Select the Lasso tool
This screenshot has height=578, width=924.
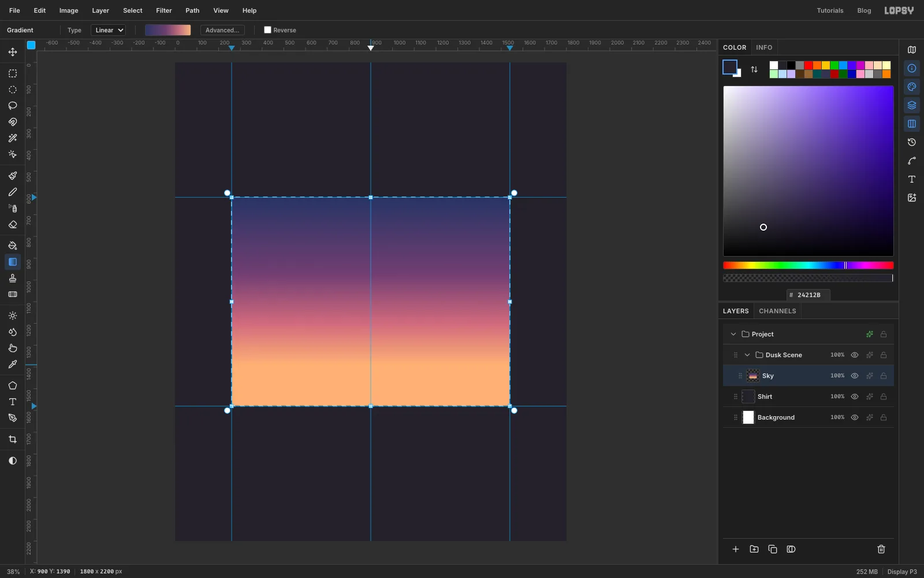(12, 106)
